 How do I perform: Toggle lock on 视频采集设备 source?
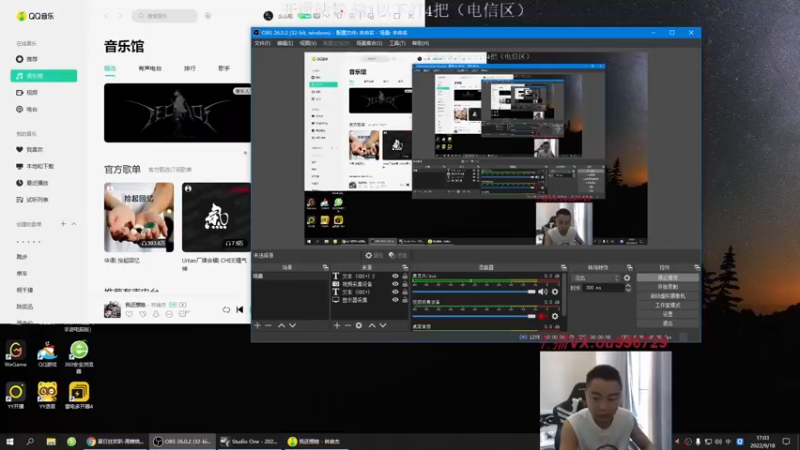(405, 284)
